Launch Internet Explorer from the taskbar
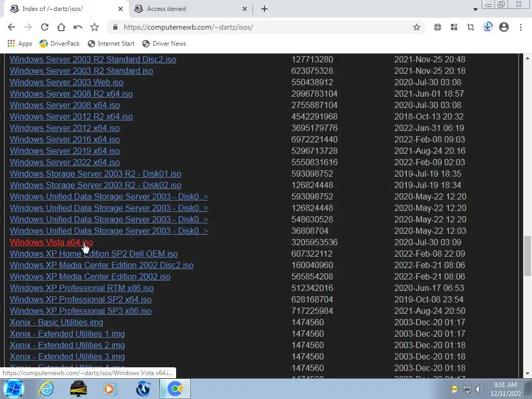The image size is (532, 399). click(46, 389)
